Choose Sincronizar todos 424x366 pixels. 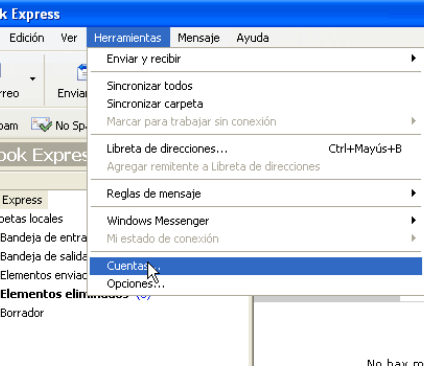click(x=256, y=86)
